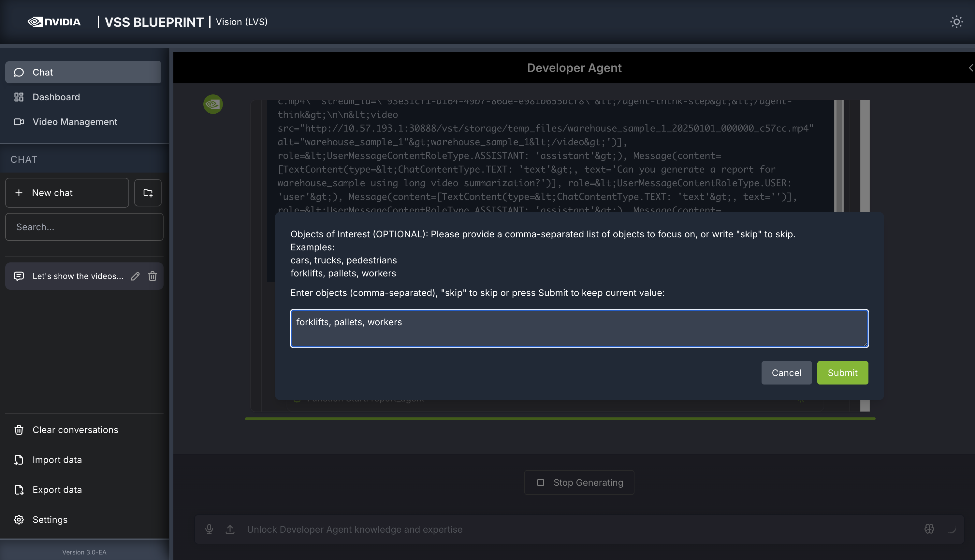Click the chat Search field
Screen dimensions: 975x560
pos(84,227)
